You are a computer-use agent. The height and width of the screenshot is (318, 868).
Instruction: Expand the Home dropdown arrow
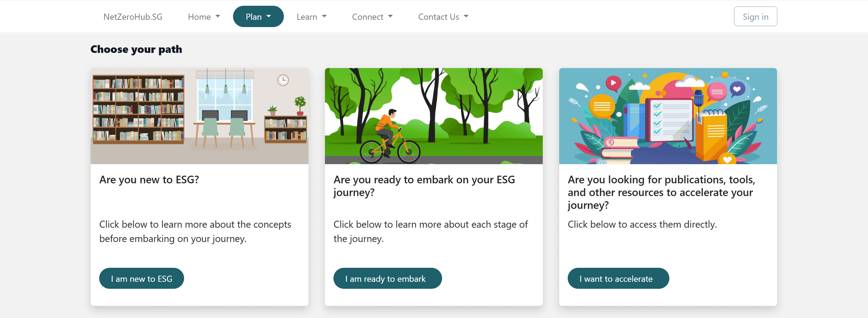click(x=218, y=17)
